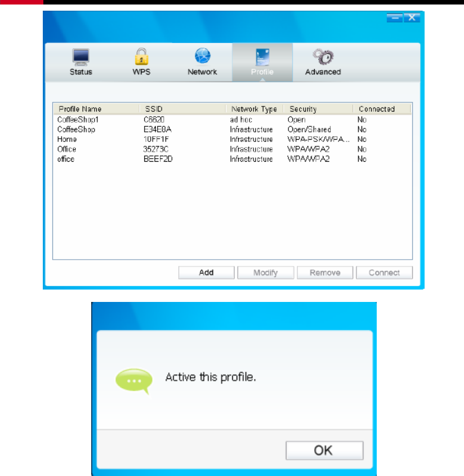Screen dimensions: 464x476
Task: Select the Home profile row
Action: (x=233, y=139)
